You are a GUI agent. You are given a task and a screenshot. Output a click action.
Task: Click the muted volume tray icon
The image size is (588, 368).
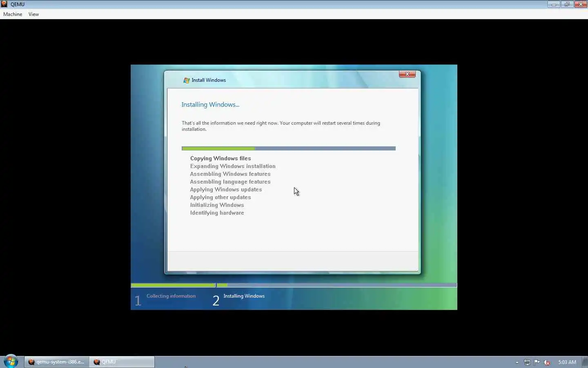click(547, 362)
